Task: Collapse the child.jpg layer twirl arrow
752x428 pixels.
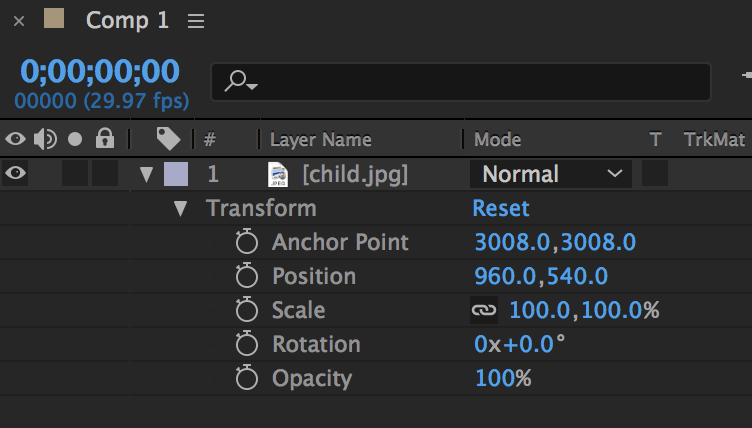Action: point(146,175)
